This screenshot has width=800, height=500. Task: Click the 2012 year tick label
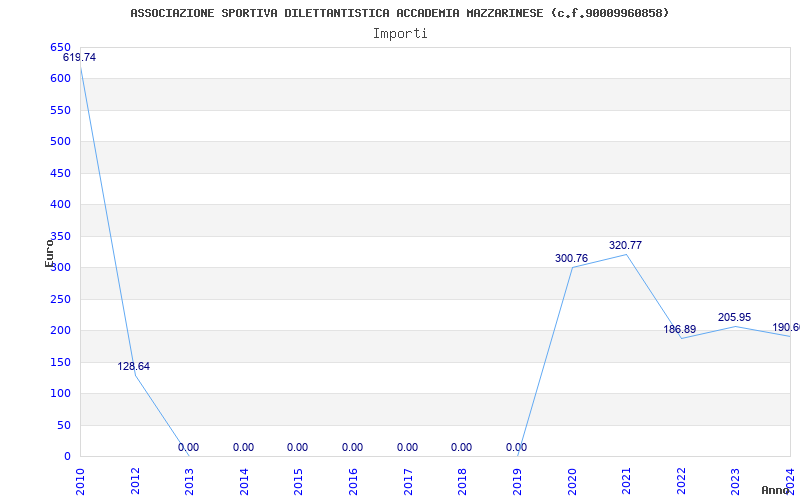pyautogui.click(x=135, y=481)
